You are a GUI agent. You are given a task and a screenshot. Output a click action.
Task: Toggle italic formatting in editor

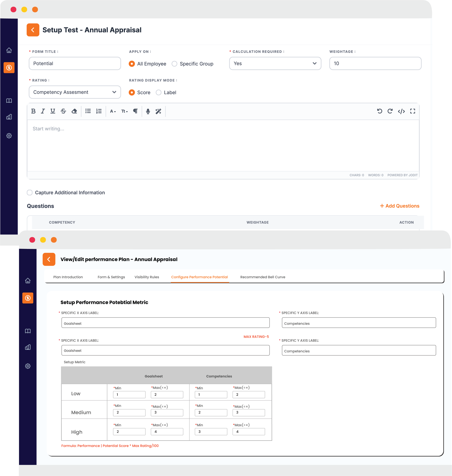[x=43, y=111]
